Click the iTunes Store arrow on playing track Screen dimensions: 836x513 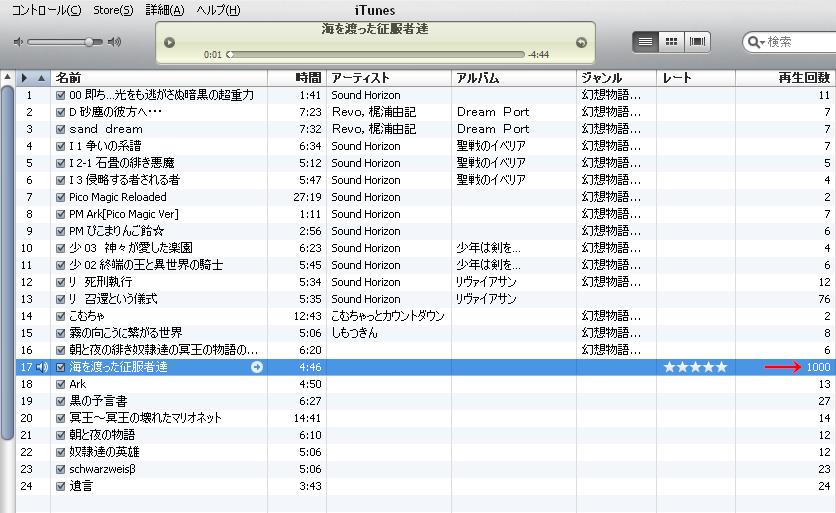257,367
